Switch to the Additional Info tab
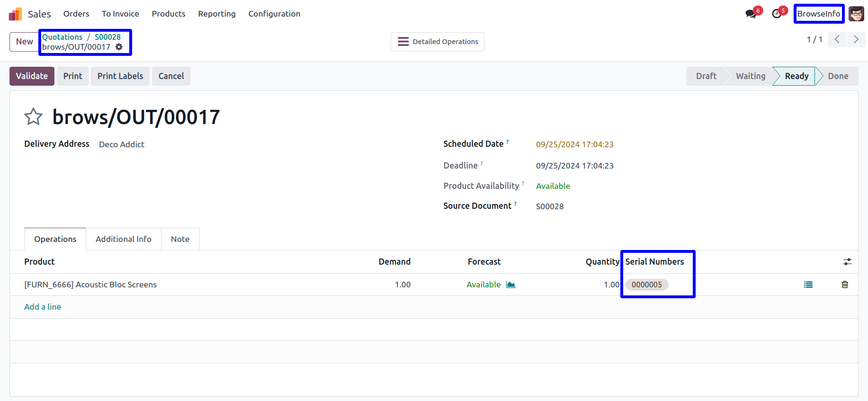The width and height of the screenshot is (868, 401). coord(124,239)
